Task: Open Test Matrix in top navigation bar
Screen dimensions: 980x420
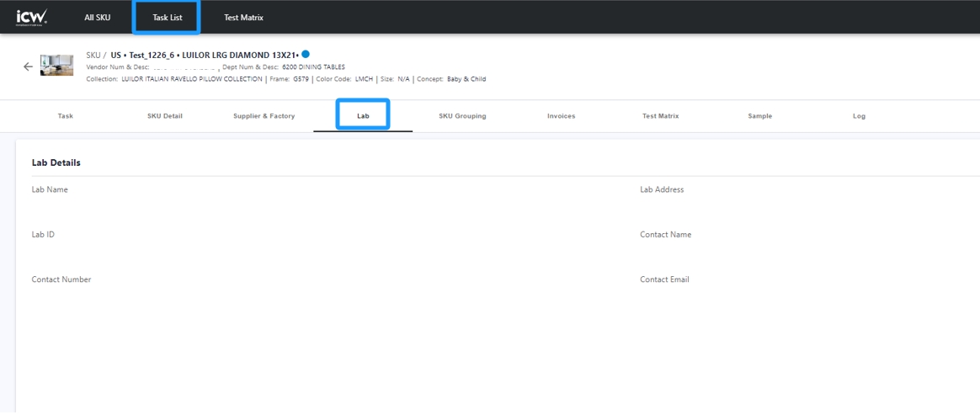Action: 243,18
